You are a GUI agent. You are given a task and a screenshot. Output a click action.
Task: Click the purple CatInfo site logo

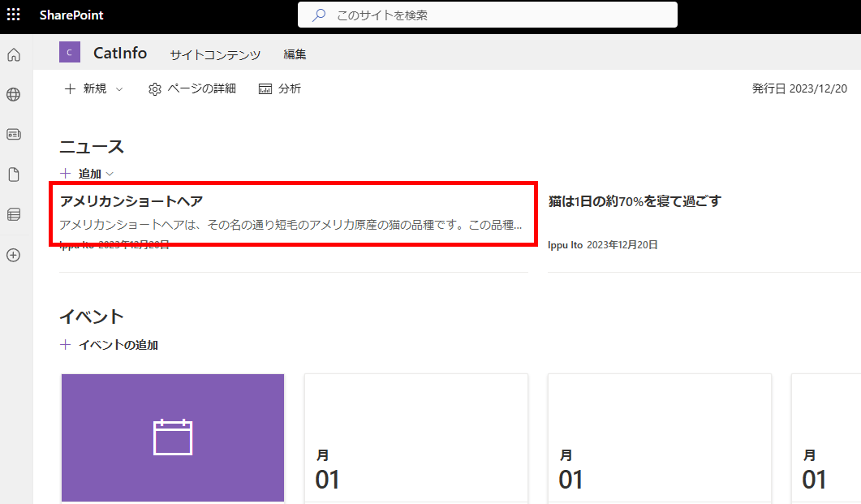tap(70, 53)
